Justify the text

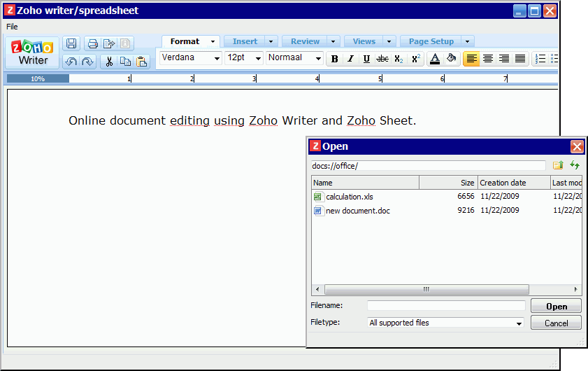click(519, 59)
